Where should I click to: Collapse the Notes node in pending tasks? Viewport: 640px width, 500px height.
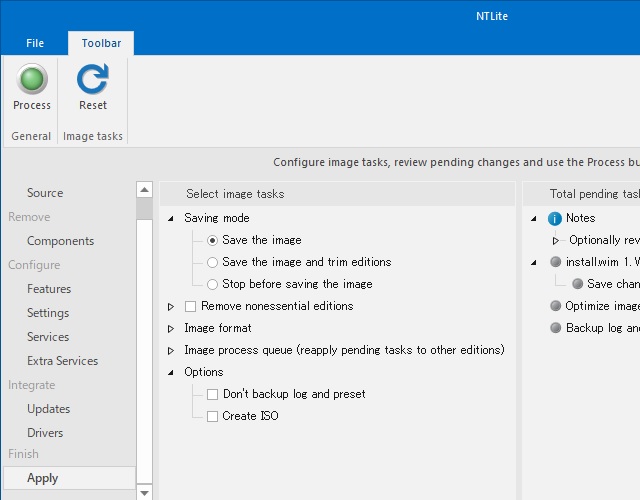coord(533,219)
